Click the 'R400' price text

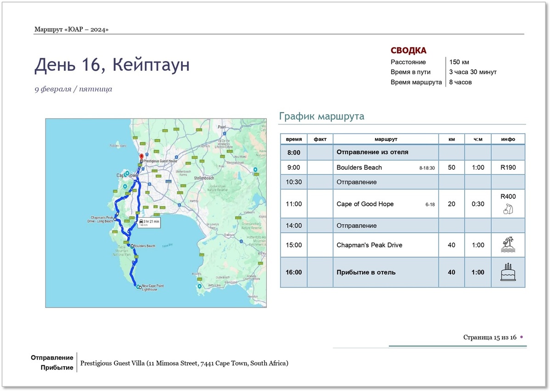508,196
